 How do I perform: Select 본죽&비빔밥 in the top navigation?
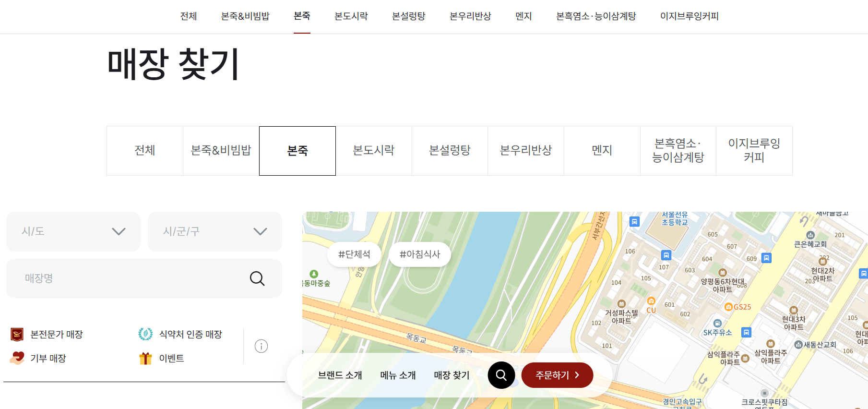(x=245, y=16)
